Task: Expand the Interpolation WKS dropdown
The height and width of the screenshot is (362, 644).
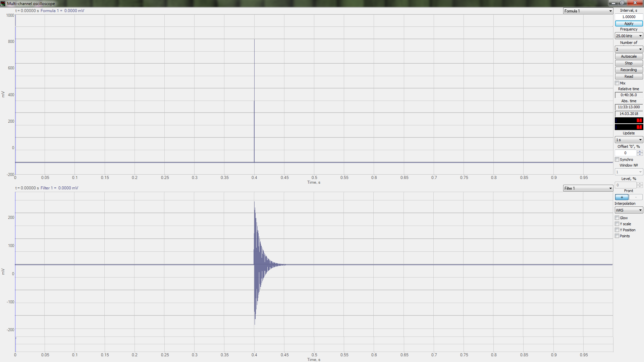Action: pos(640,210)
